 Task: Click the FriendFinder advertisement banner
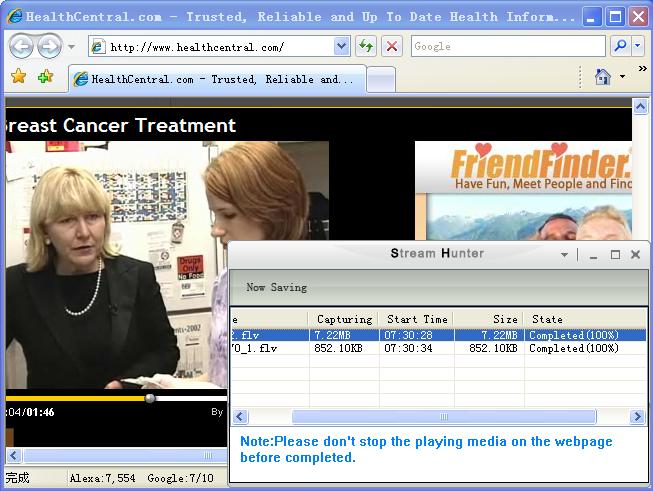coord(523,190)
